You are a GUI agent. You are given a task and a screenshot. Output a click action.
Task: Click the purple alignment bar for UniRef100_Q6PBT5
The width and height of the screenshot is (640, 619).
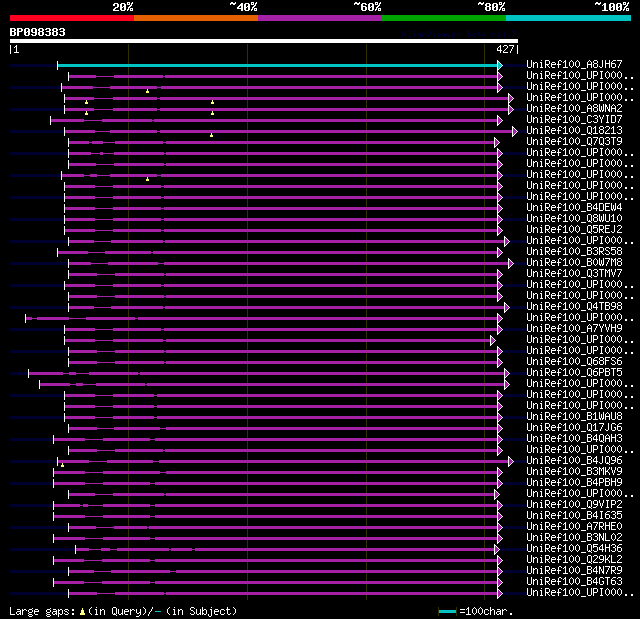(x=267, y=374)
